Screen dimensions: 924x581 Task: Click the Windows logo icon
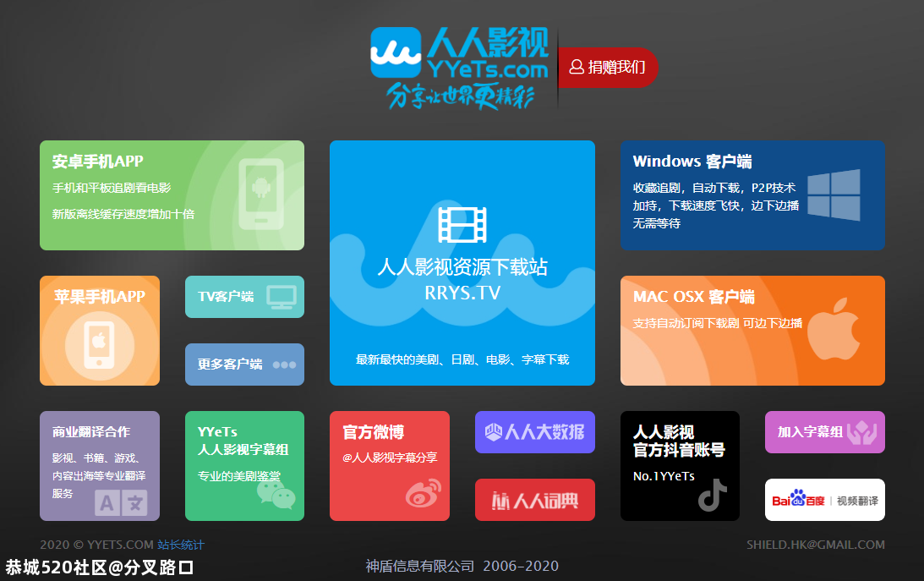(834, 195)
